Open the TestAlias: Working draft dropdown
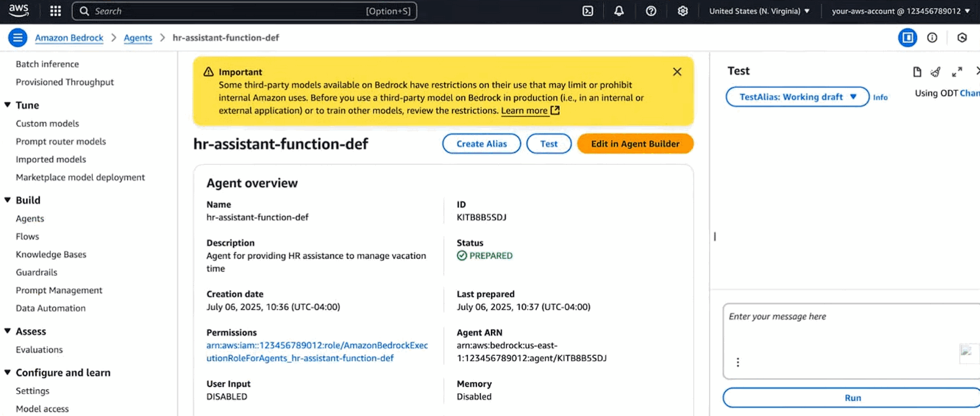This screenshot has width=980, height=416. pos(797,97)
